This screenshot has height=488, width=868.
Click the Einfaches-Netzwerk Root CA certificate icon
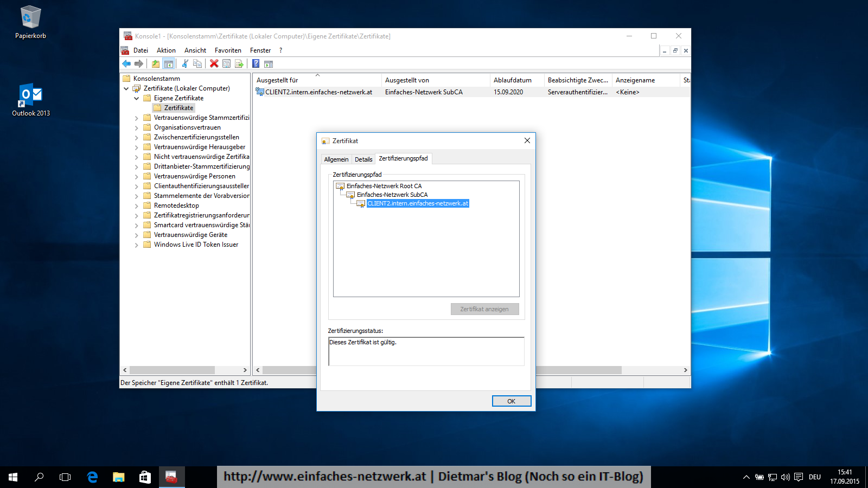tap(341, 186)
